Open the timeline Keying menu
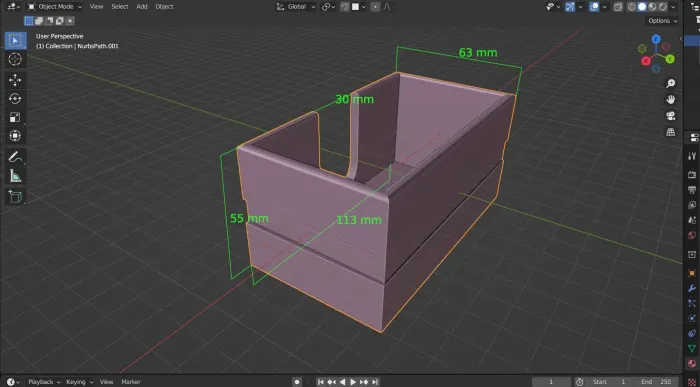The width and height of the screenshot is (700, 387). (79, 382)
